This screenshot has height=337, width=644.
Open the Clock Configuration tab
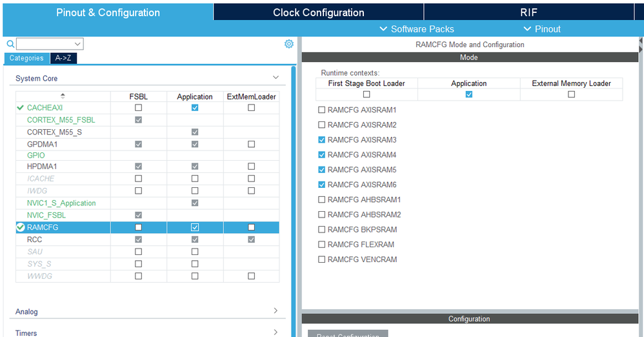click(x=319, y=12)
